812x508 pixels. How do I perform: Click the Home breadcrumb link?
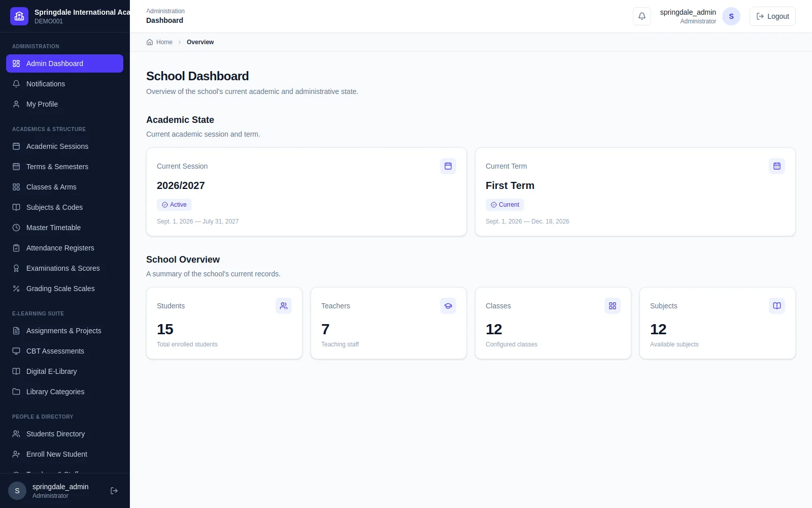159,42
